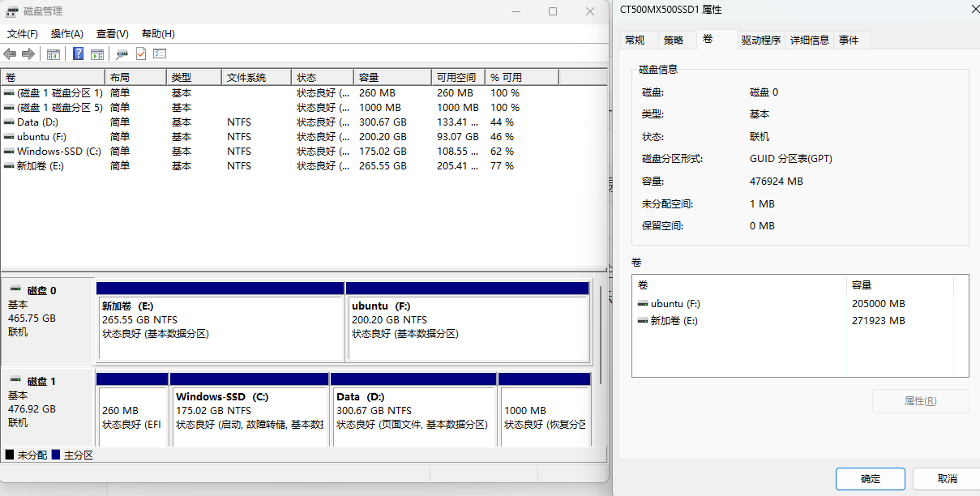Click the GUID 分区表(GPT) value

click(791, 159)
